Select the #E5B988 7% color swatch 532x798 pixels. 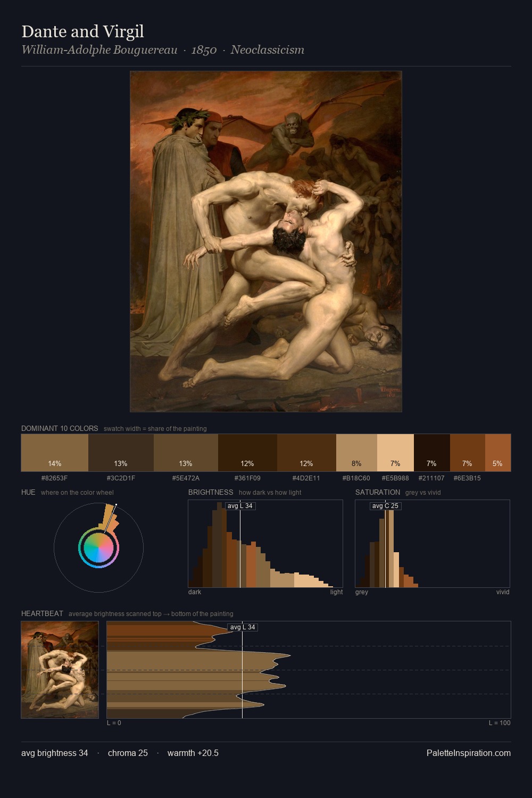[395, 453]
